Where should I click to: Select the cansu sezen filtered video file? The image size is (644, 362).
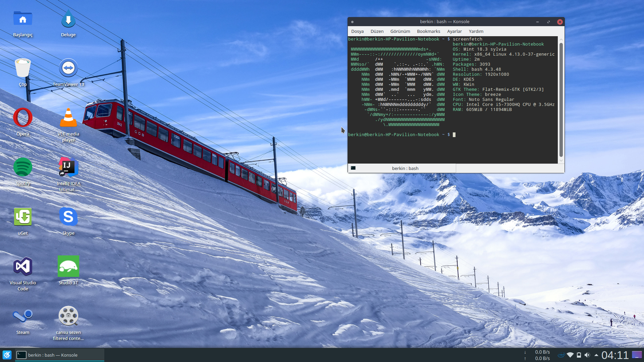[68, 316]
